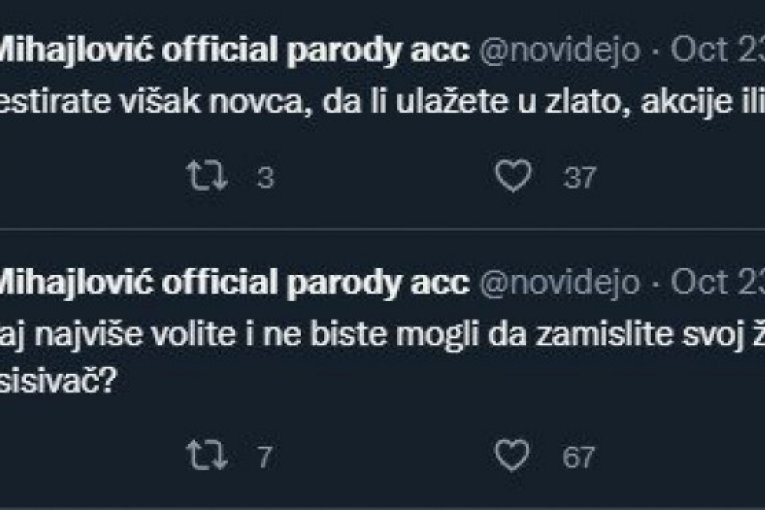This screenshot has width=765, height=510.
Task: Retweet the tweet ending with sisivač
Action: [x=206, y=457]
